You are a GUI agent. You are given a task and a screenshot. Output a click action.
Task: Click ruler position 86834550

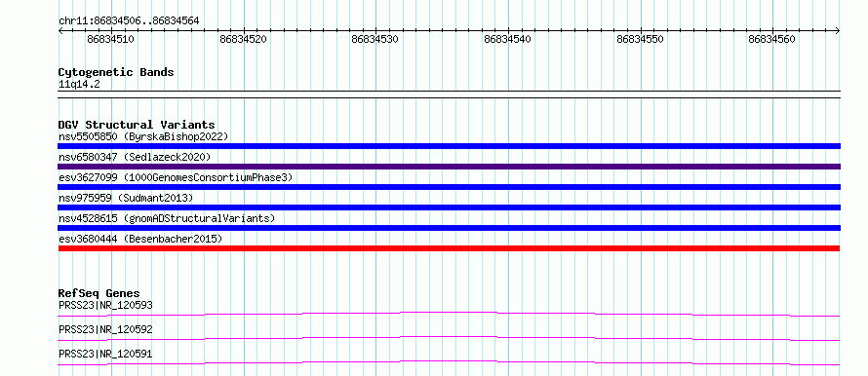[640, 39]
